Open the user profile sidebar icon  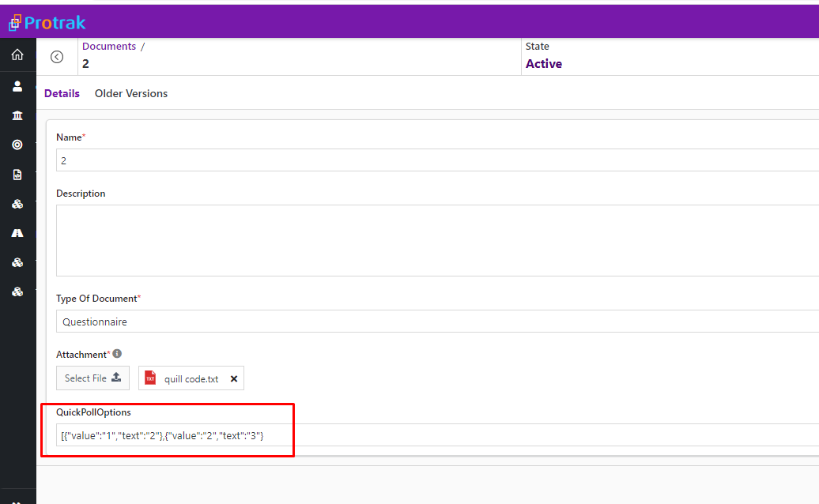click(x=17, y=86)
